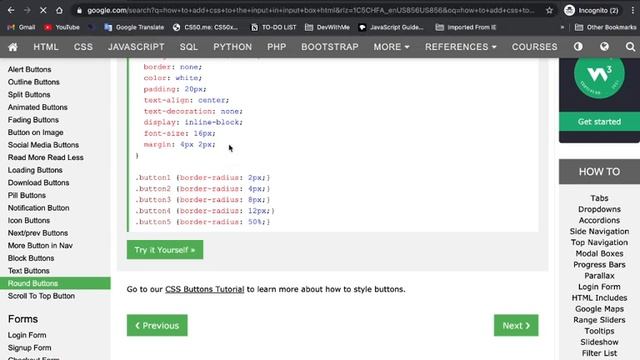This screenshot has width=640, height=360.
Task: Open the CSS tutorial tab
Action: [83, 47]
